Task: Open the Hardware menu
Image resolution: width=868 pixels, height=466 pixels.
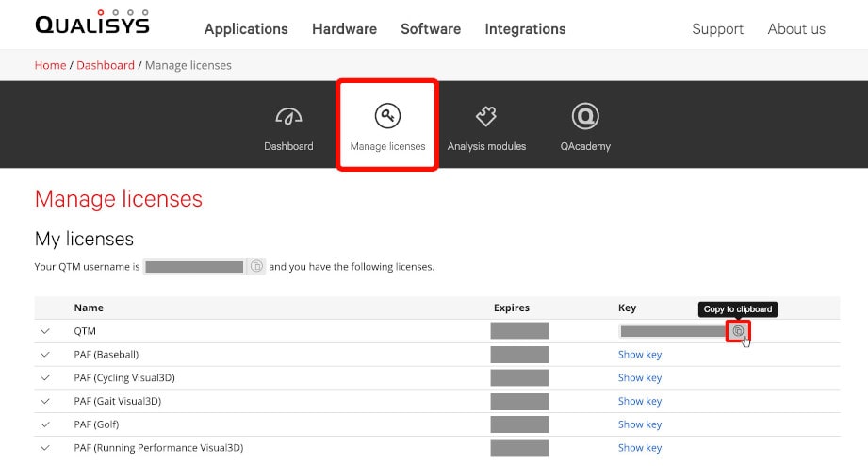Action: (344, 29)
